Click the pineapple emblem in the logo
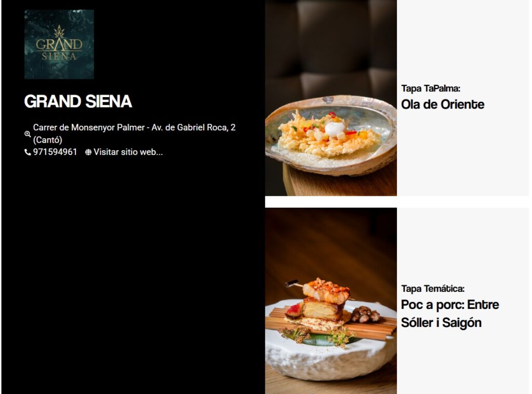532x394 pixels. 59,32
